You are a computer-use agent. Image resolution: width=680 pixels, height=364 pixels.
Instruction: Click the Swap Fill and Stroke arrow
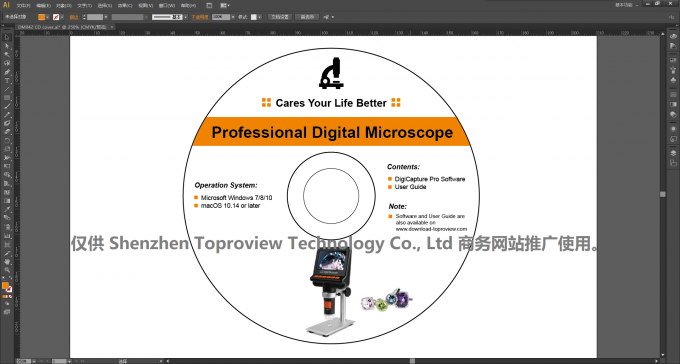10,278
